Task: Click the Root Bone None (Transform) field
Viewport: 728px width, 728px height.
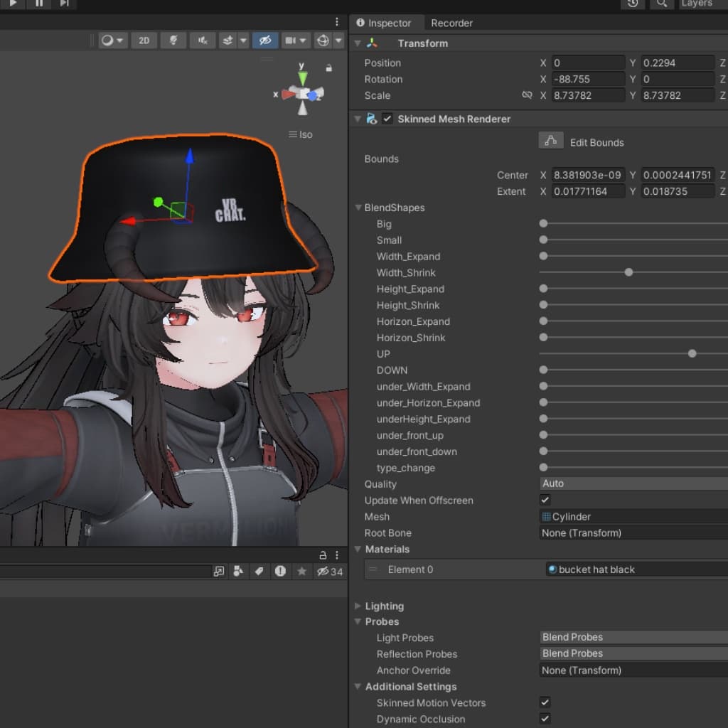Action: tap(633, 533)
